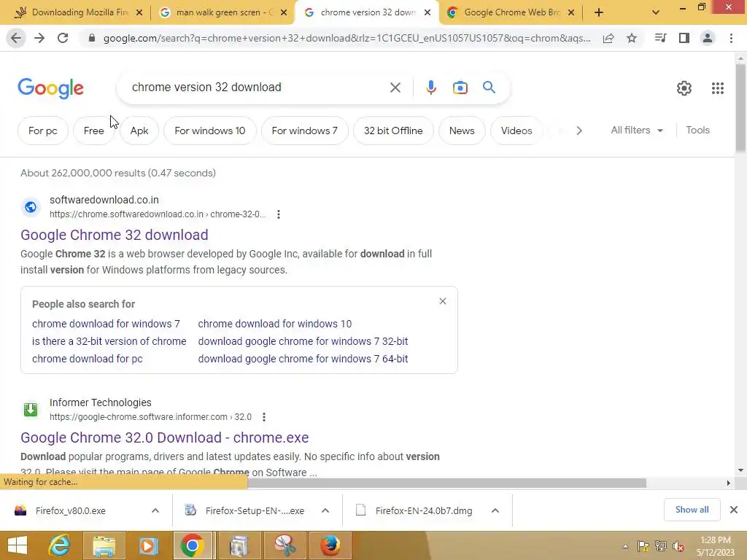The image size is (747, 560).
Task: Click the horizontal scrollbar thumb
Action: [x=447, y=483]
